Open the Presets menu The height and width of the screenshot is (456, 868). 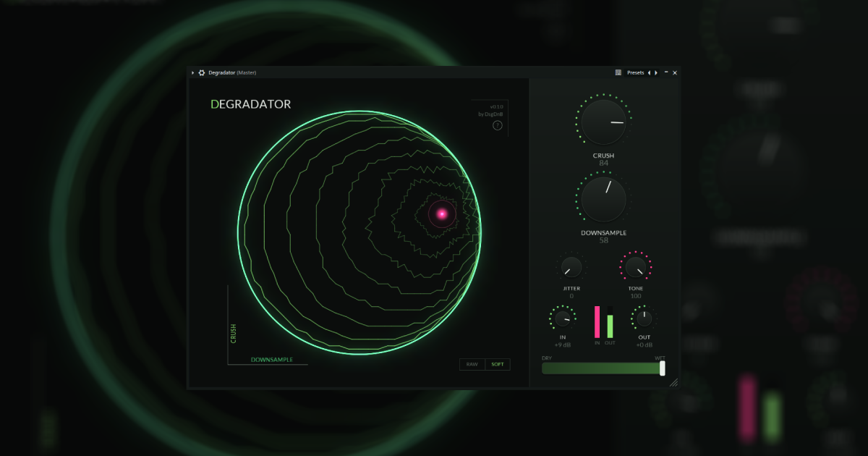635,72
